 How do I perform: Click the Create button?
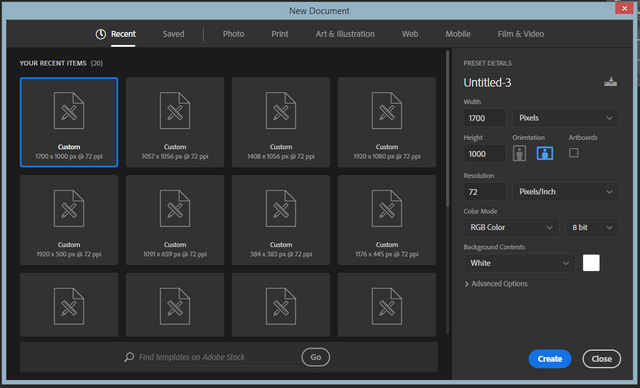pyautogui.click(x=550, y=359)
